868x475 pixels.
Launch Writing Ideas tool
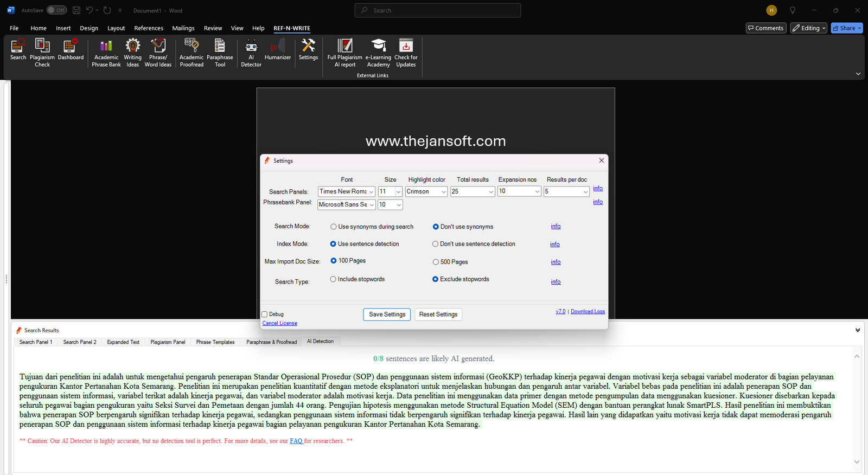(x=132, y=53)
